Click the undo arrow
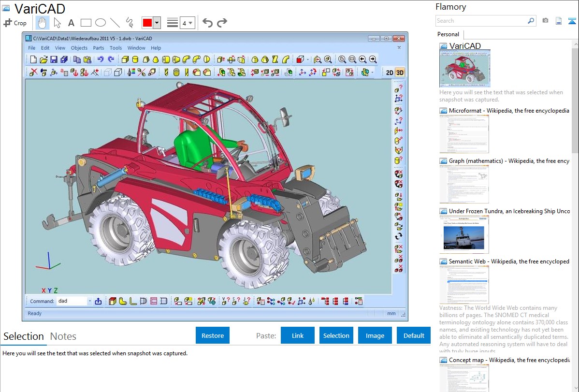Image resolution: width=579 pixels, height=392 pixels. click(207, 23)
